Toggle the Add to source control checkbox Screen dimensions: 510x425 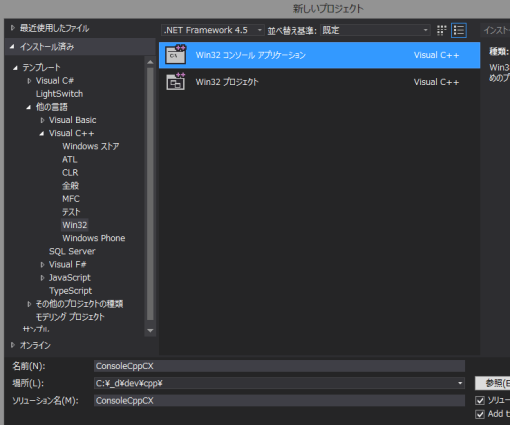tap(480, 414)
